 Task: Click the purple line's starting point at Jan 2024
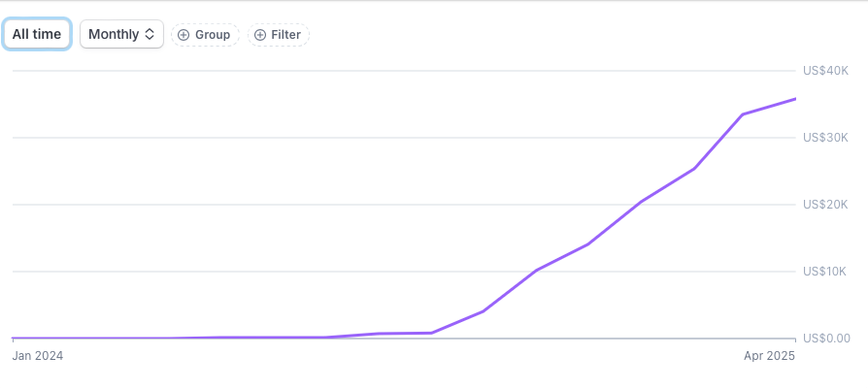coord(14,338)
